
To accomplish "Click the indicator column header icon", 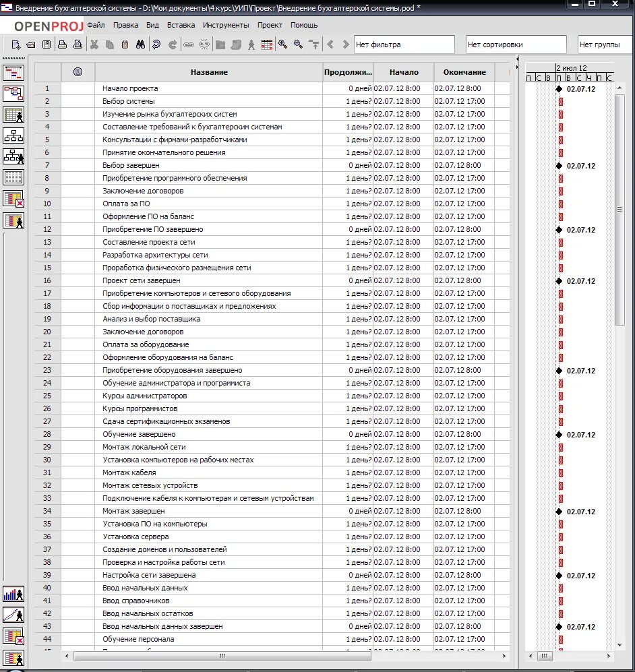I will (x=78, y=72).
